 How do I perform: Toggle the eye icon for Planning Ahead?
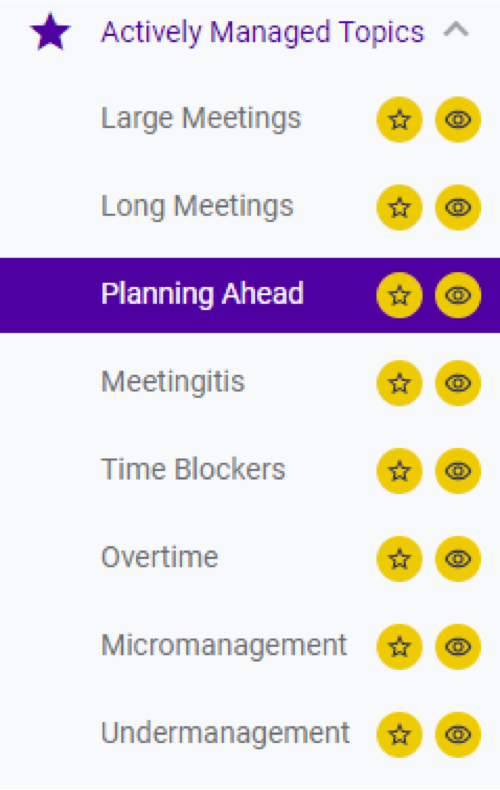coord(458,295)
